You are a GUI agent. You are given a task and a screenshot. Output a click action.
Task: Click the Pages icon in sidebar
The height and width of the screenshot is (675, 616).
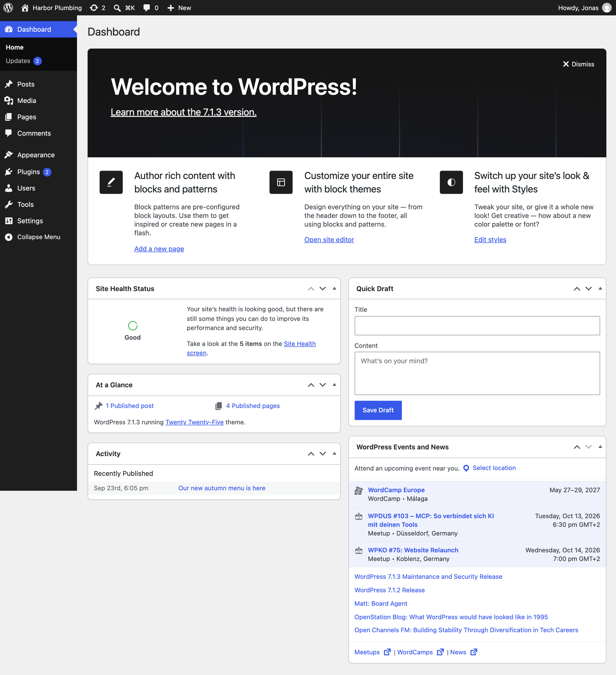pyautogui.click(x=9, y=117)
